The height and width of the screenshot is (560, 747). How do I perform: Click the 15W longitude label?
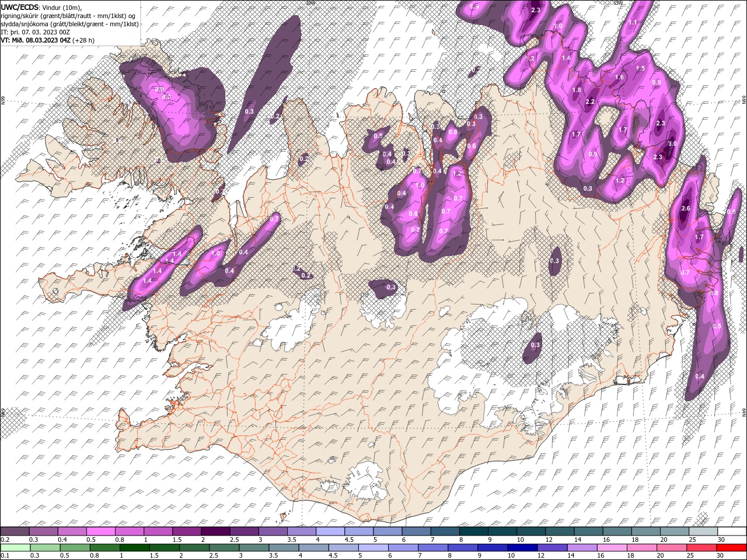(x=618, y=2)
